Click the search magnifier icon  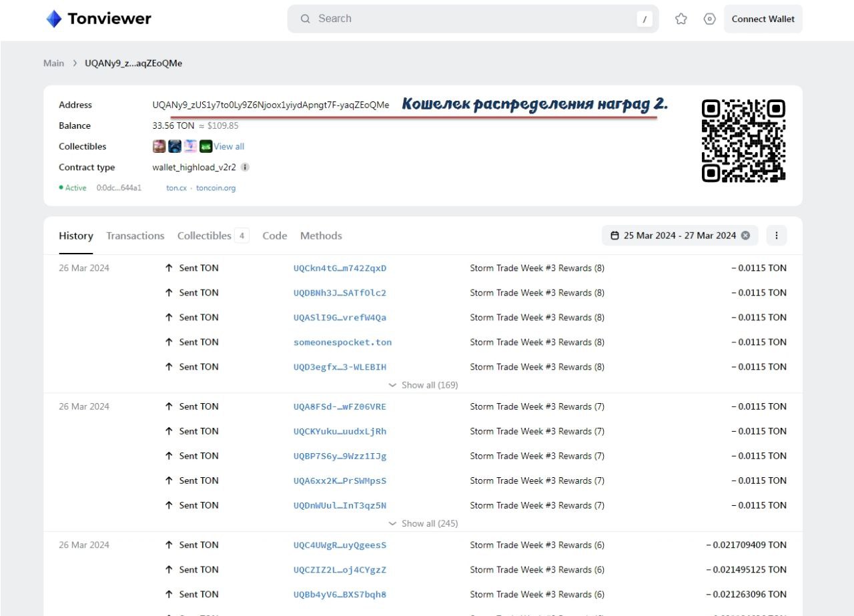click(x=306, y=19)
